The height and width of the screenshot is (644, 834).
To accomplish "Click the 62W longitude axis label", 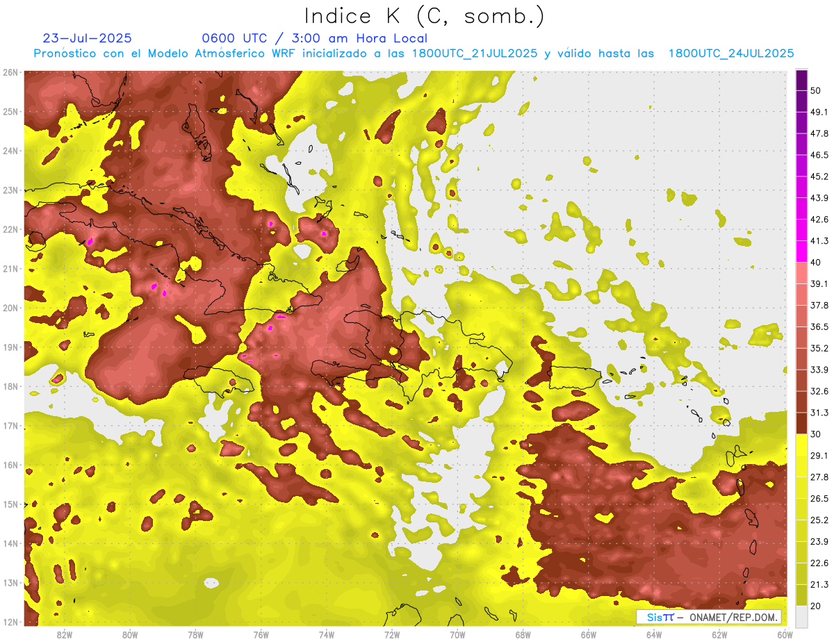I will (x=720, y=635).
